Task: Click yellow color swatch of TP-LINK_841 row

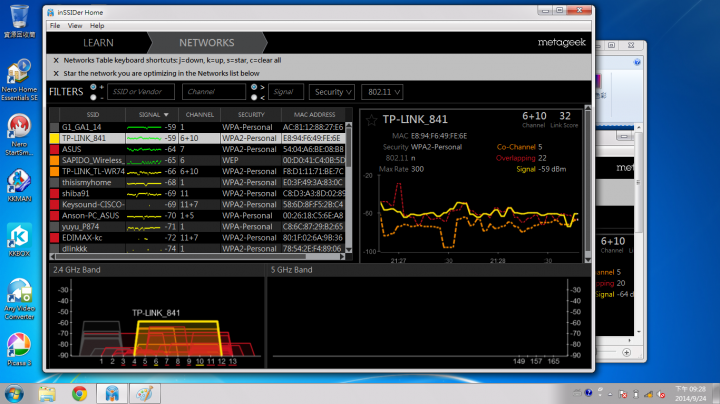Action: click(x=54, y=138)
